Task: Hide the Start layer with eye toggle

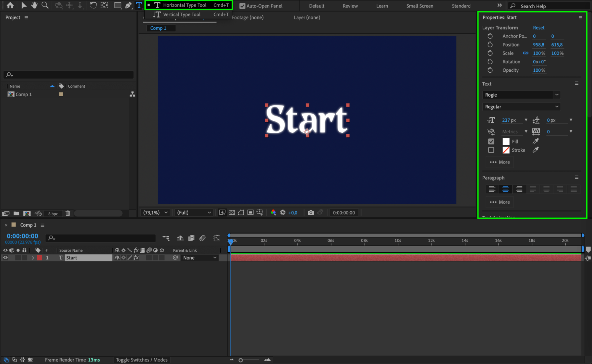Action: pyautogui.click(x=5, y=258)
